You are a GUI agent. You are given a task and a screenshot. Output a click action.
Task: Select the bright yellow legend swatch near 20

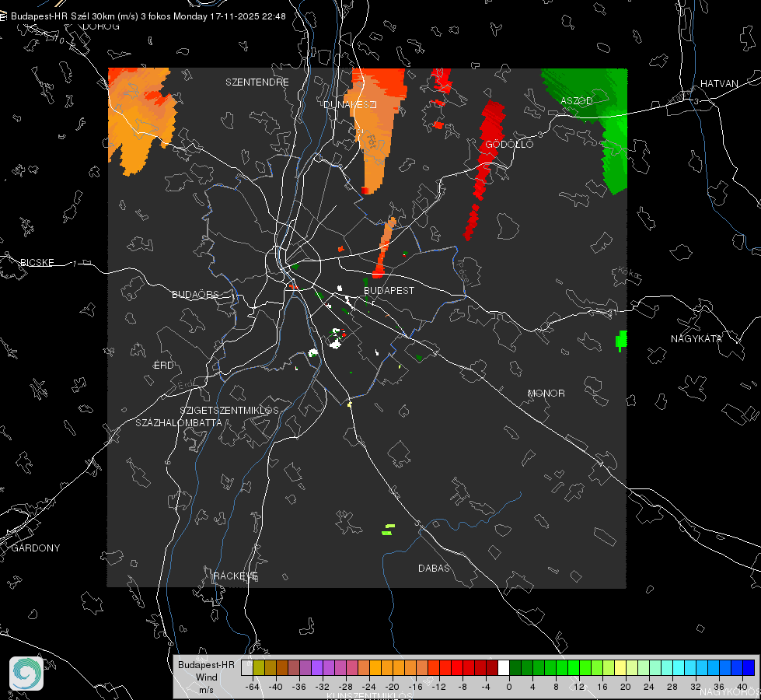[620, 668]
